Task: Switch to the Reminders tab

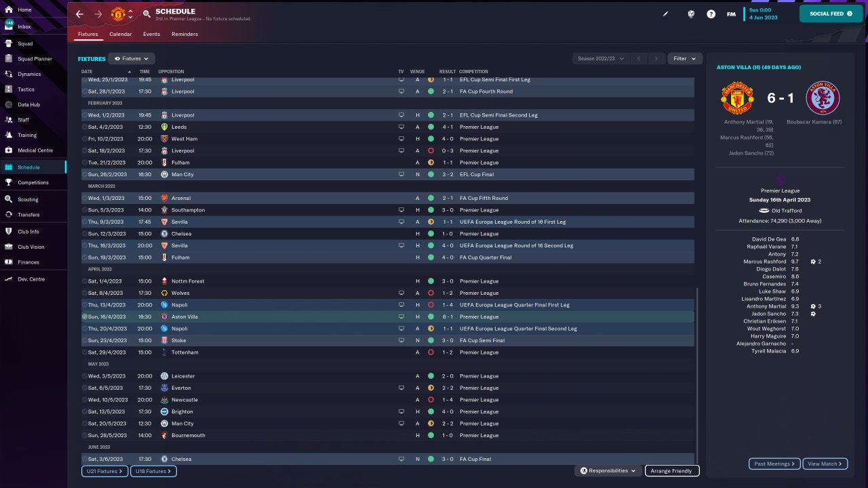Action: pos(185,34)
